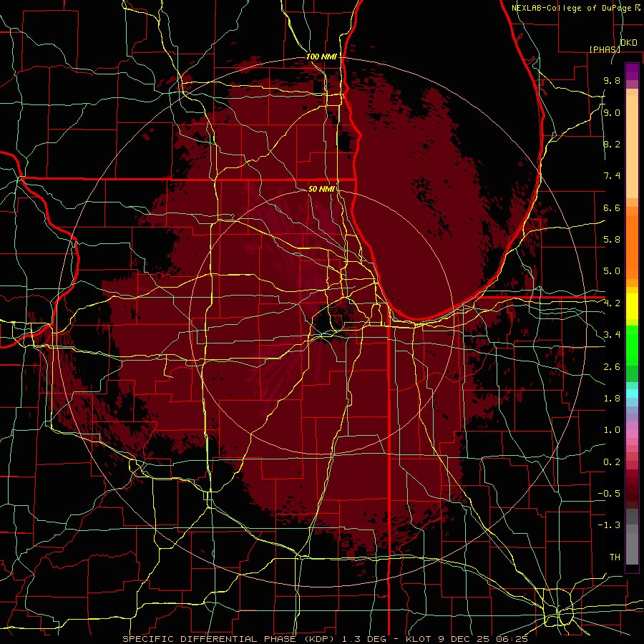Click the 1.8 value on the color scale
Viewport: 644px width, 644px height.
pyautogui.click(x=612, y=399)
